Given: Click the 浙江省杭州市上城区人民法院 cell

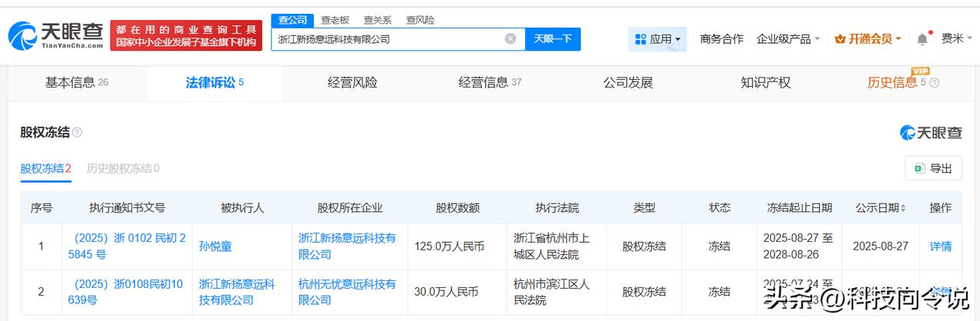Looking at the screenshot, I should pos(557,247).
